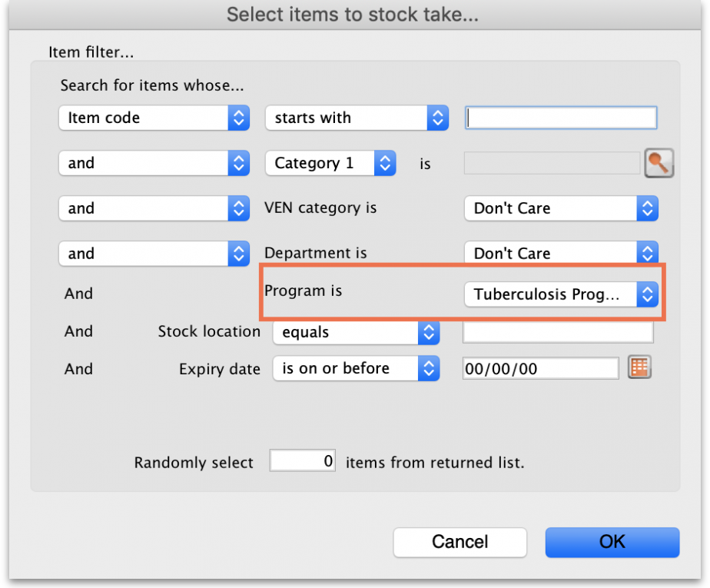
Task: Open the 'starts with' comparison dropdown
Action: [357, 118]
